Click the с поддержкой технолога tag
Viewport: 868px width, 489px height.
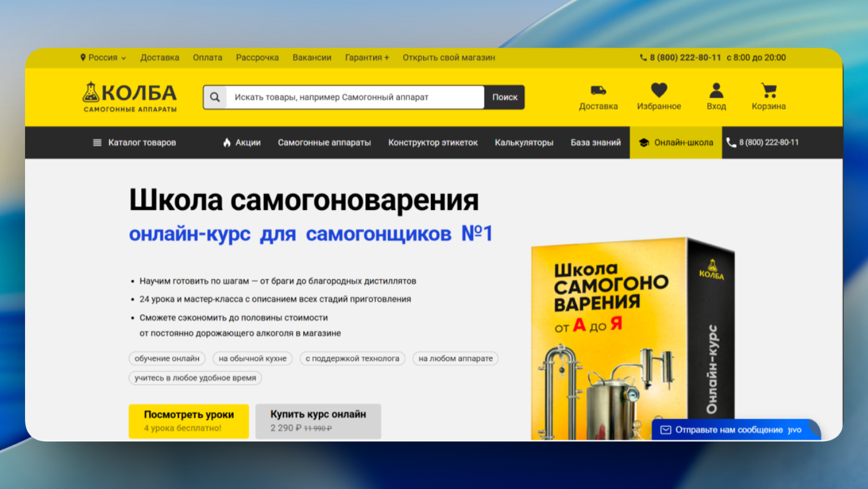353,358
